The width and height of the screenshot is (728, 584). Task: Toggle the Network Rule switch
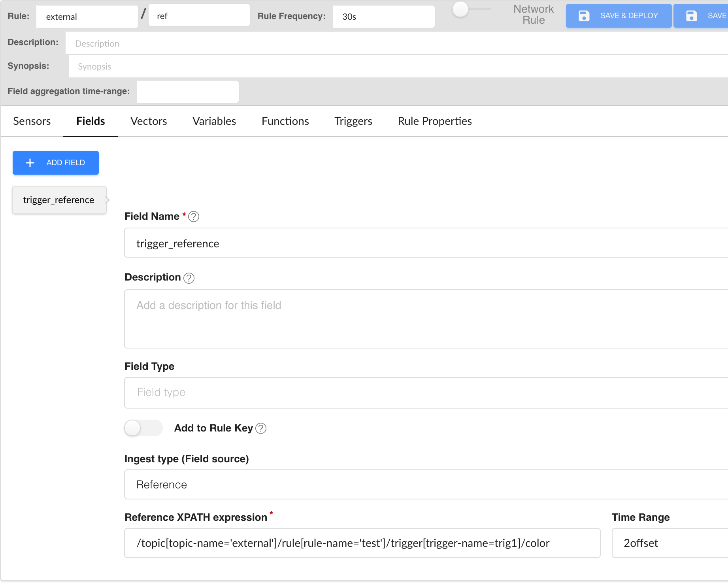tap(470, 9)
